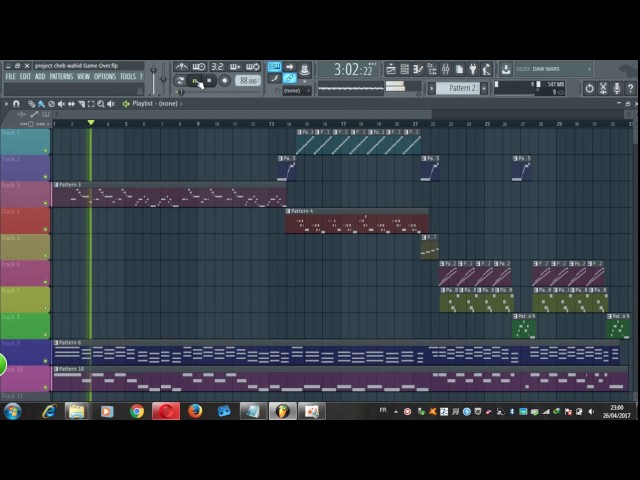Open the Mixer view icon
This screenshot has width=640, height=480.
tap(445, 69)
